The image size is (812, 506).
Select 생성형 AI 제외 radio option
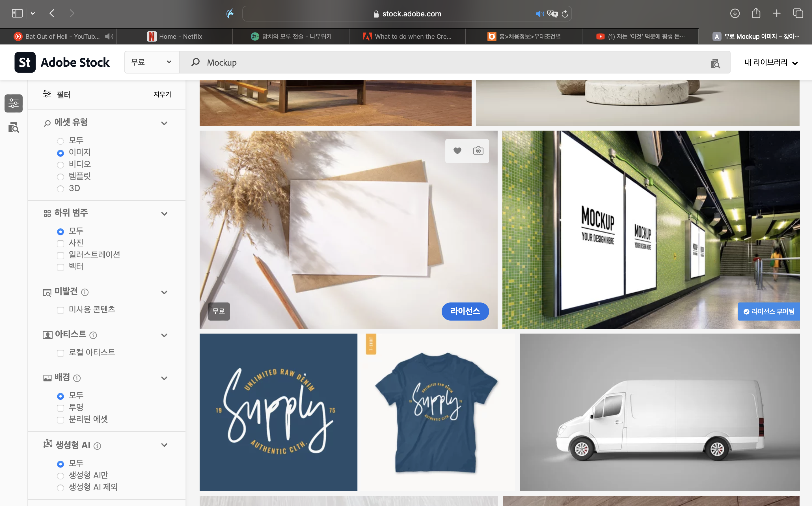point(61,488)
